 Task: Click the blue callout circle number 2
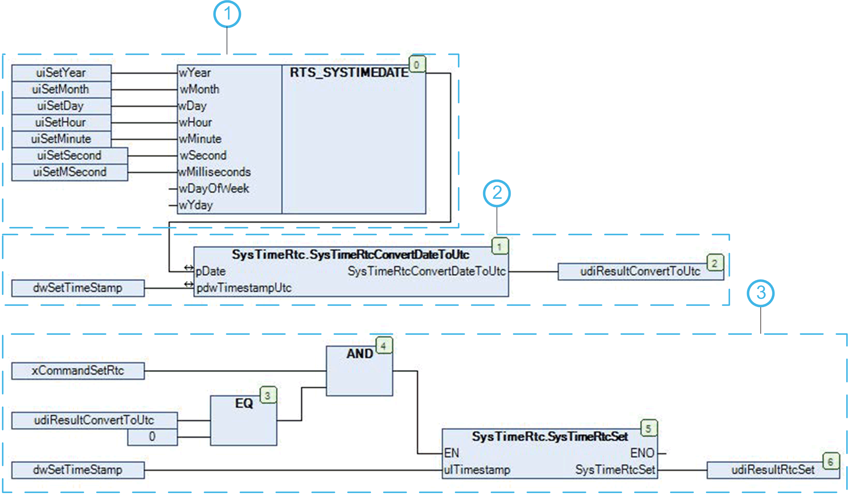pyautogui.click(x=496, y=193)
